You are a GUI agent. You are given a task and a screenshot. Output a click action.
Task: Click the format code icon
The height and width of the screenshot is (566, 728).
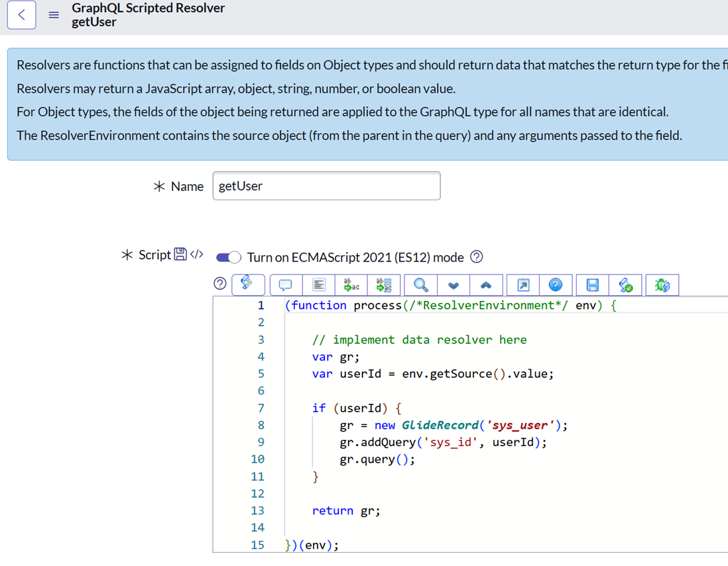[x=319, y=285]
